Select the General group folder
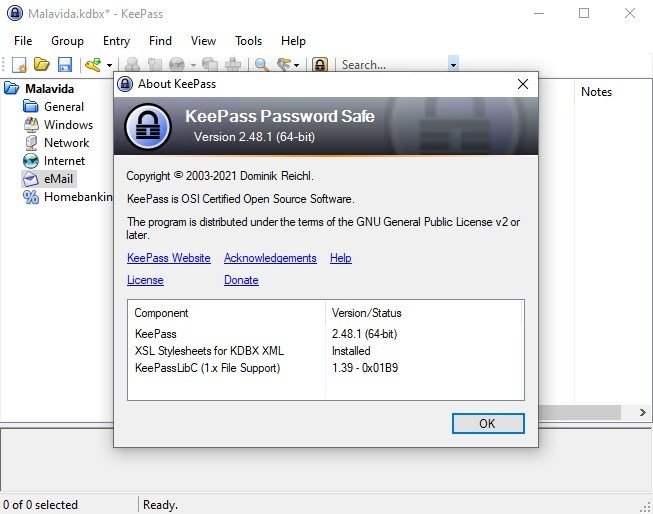This screenshot has height=514, width=653. (64, 107)
